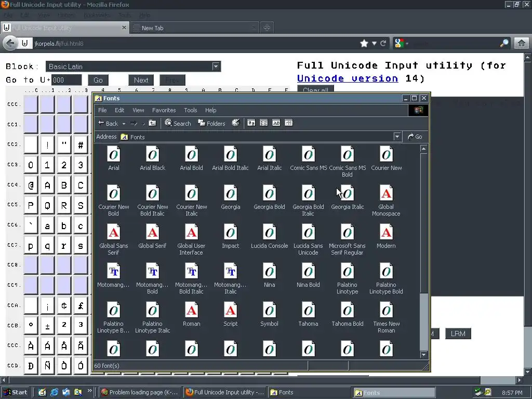Open the Unicode version link
This screenshot has width=532, height=399.
[x=348, y=78]
